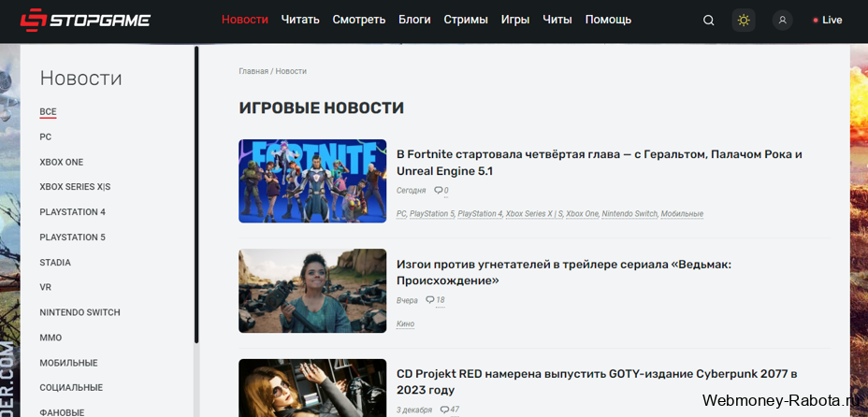Filter news by PC category in sidebar
This screenshot has width=868, height=417.
(x=46, y=137)
